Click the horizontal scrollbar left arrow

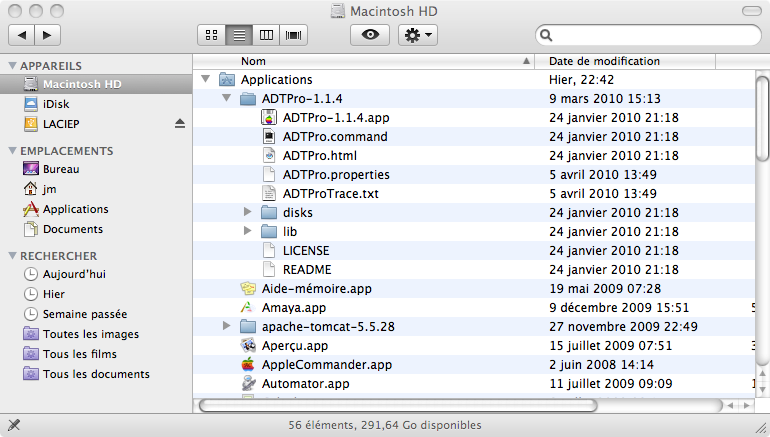point(731,406)
